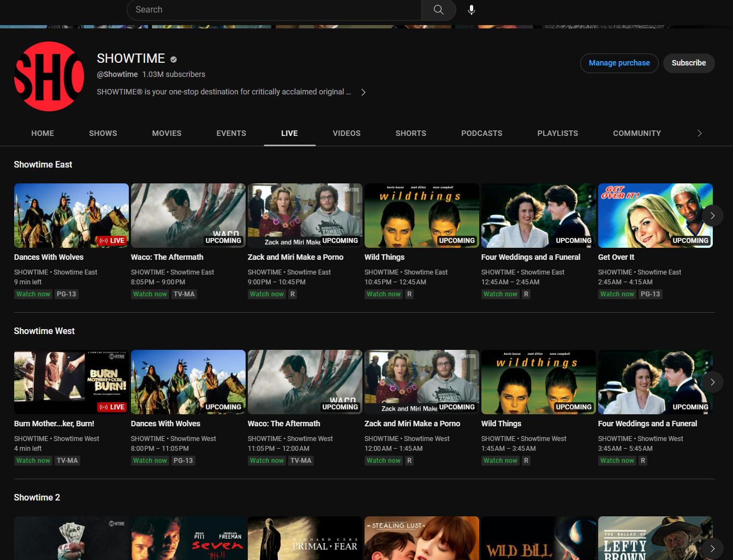Open Four Weddings thumbnail in Showtime East

pyautogui.click(x=539, y=216)
